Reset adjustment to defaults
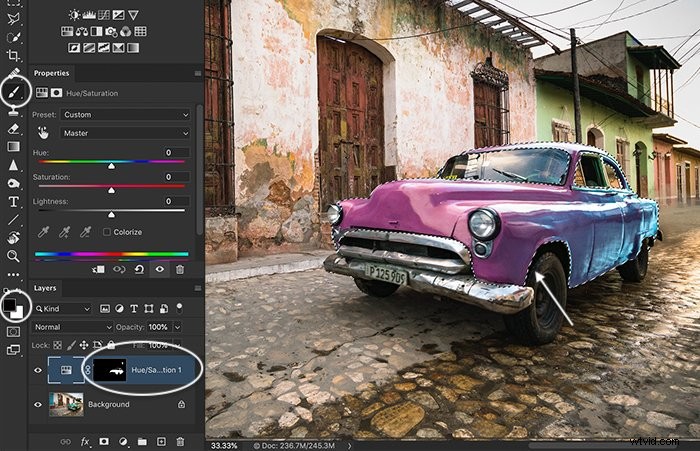The width and height of the screenshot is (700, 451). pyautogui.click(x=139, y=269)
